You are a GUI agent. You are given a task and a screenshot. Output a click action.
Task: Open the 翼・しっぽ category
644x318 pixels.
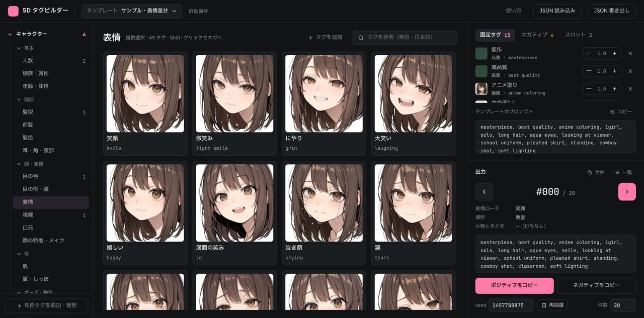pos(51,279)
